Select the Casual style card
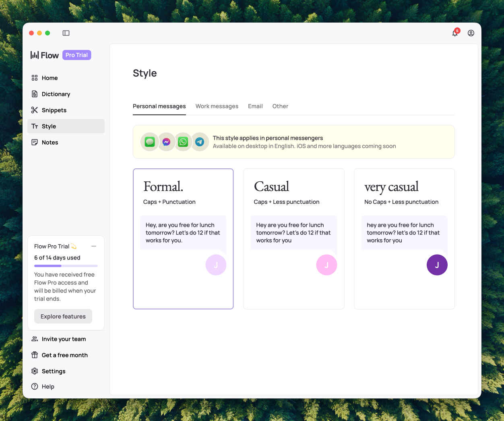Viewport: 504px width, 421px height. tap(293, 238)
